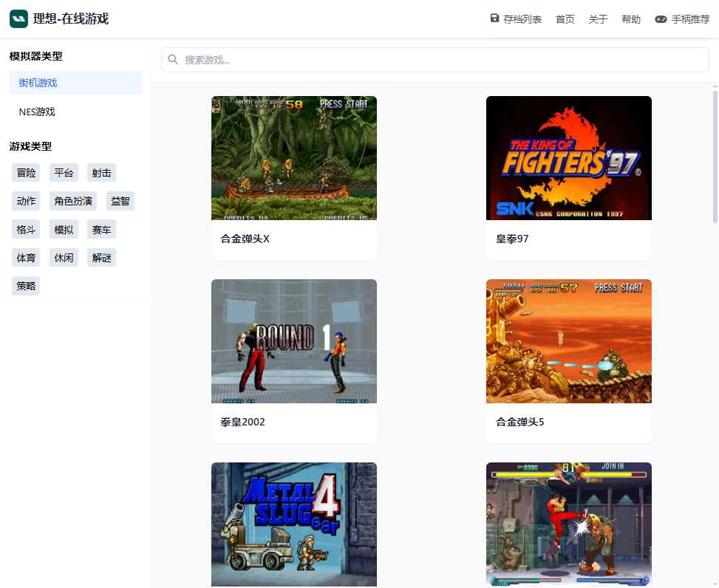Viewport: 719px width, 588px height.
Task: Select the 赛车 category tag
Action: [101, 229]
